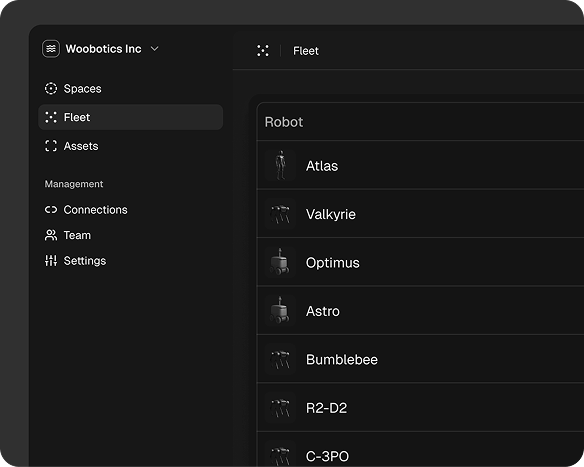Click the Team people icon
The image size is (584, 467).
[x=51, y=235]
